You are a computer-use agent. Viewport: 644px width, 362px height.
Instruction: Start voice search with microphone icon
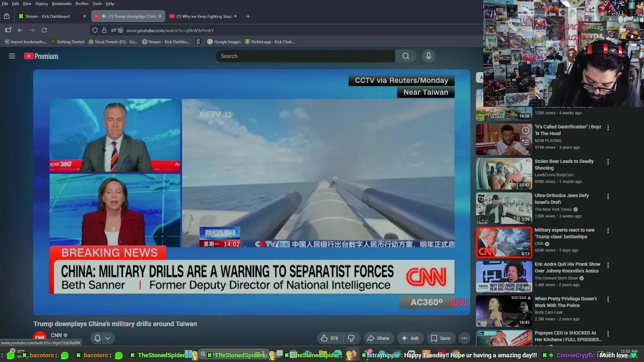[x=429, y=56]
